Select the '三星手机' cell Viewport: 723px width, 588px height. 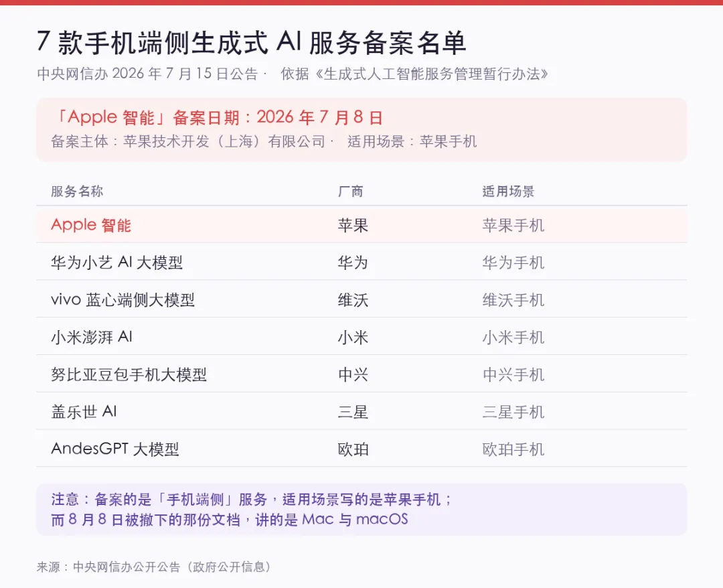[513, 412]
